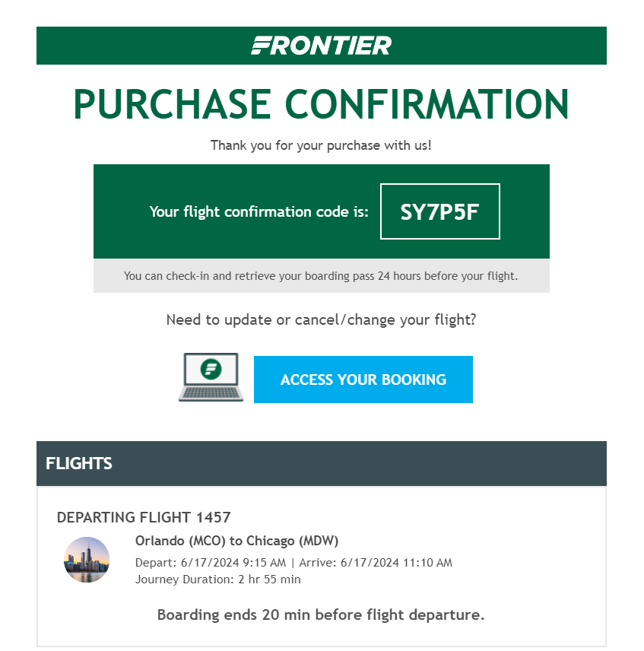Click 'Your flight confirmation code is:' label
The width and height of the screenshot is (644, 651).
click(x=259, y=211)
